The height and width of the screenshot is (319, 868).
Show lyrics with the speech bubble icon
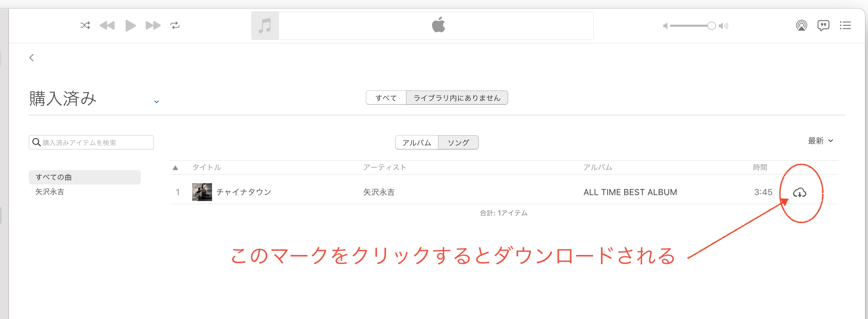click(x=823, y=25)
